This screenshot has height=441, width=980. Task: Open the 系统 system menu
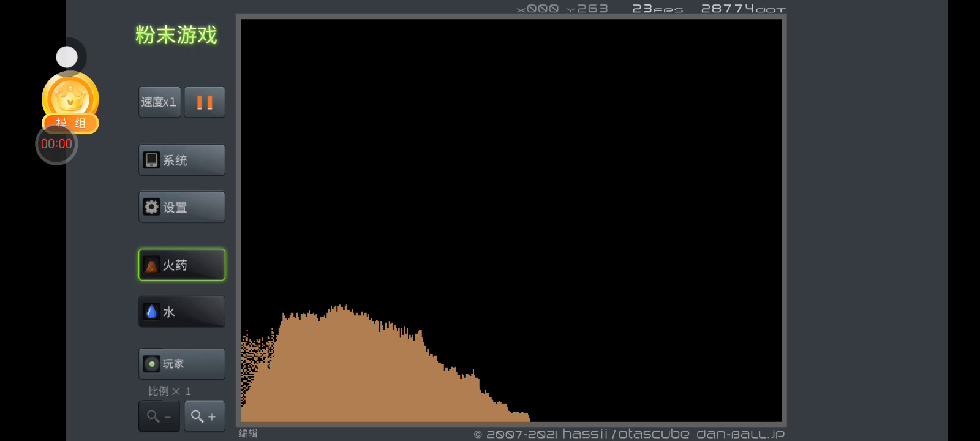point(182,160)
